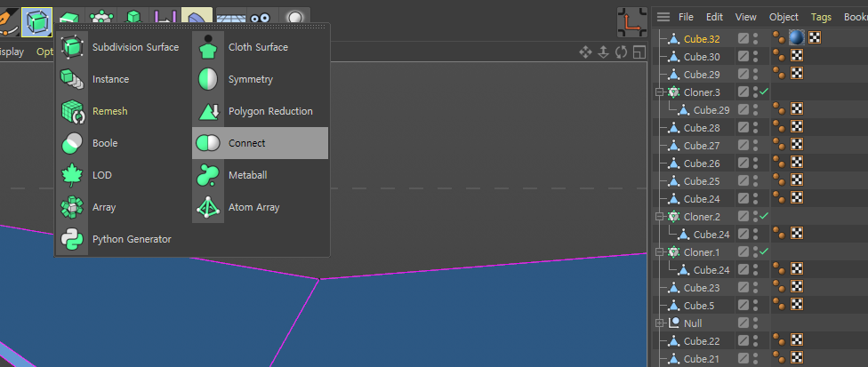Choose Subdivision Surface from the popup menu
Viewport: 868px width, 367px height.
point(123,47)
